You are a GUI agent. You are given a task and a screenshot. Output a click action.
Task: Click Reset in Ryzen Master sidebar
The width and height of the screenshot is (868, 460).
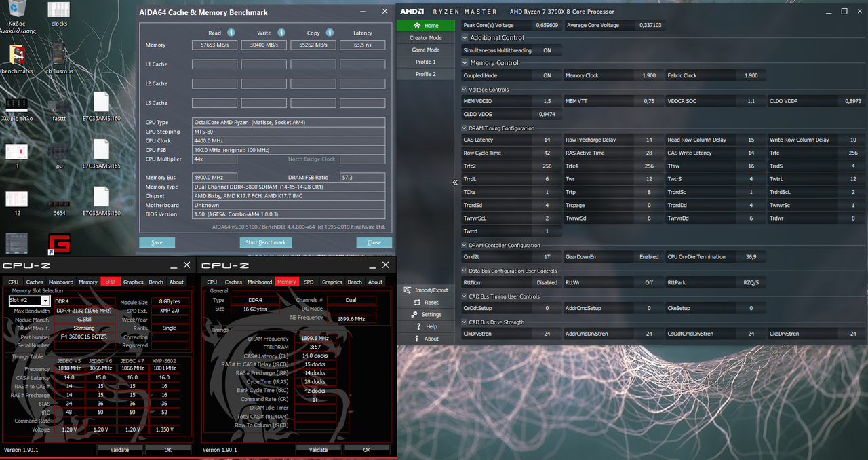425,302
